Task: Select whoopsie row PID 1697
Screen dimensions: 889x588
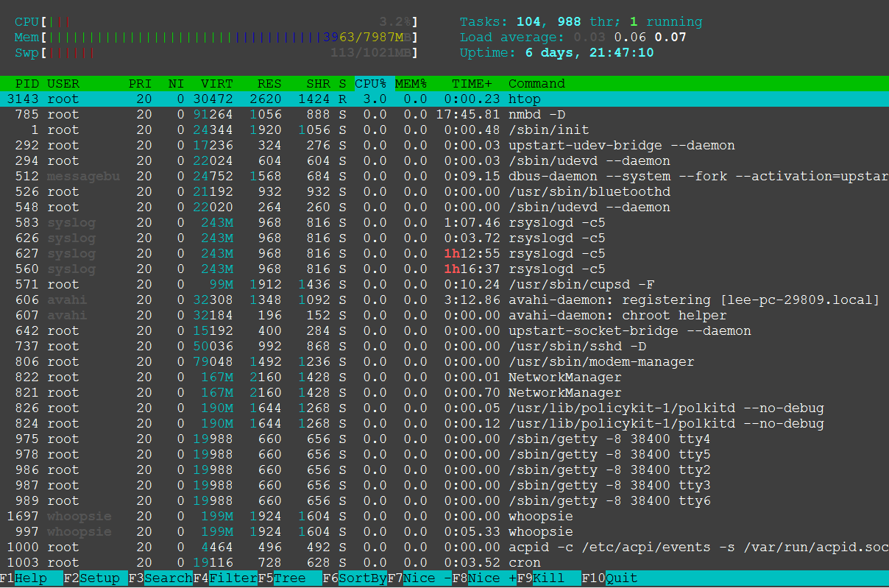Action: pyautogui.click(x=444, y=517)
